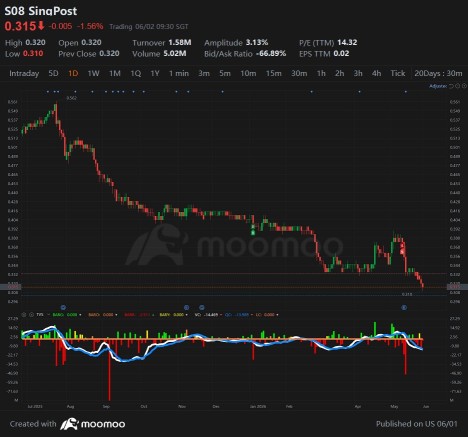Switch chart to Intraday view
The width and height of the screenshot is (468, 437).
[24, 73]
